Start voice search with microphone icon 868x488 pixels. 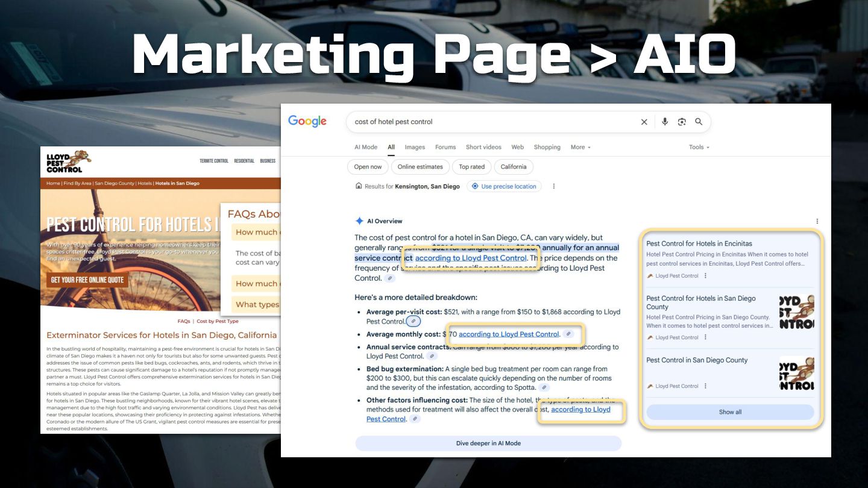point(665,122)
